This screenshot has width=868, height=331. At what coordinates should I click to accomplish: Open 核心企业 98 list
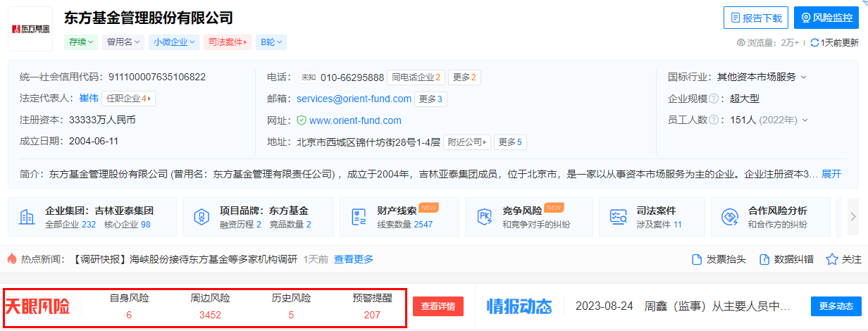pyautogui.click(x=128, y=225)
